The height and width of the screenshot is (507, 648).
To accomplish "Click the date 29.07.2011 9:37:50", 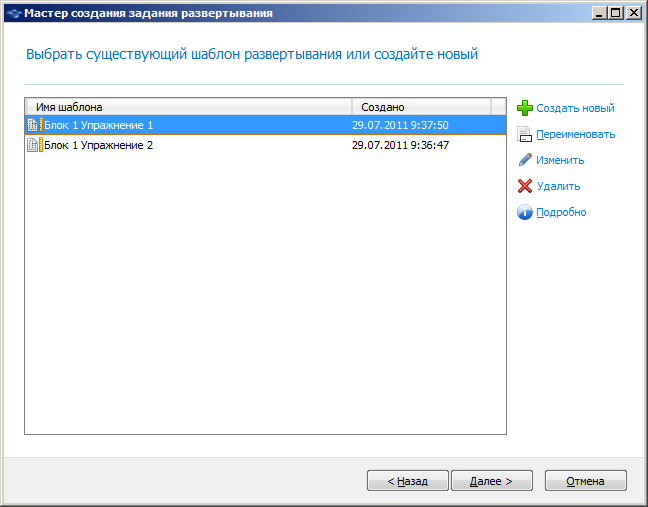I will click(400, 125).
